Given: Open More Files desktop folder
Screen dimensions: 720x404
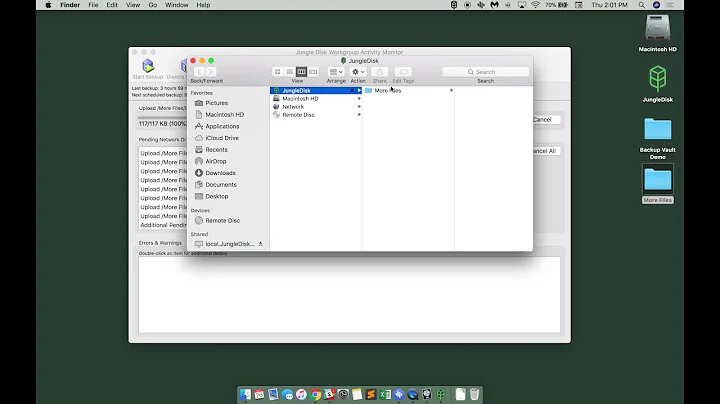Looking at the screenshot, I should (658, 184).
